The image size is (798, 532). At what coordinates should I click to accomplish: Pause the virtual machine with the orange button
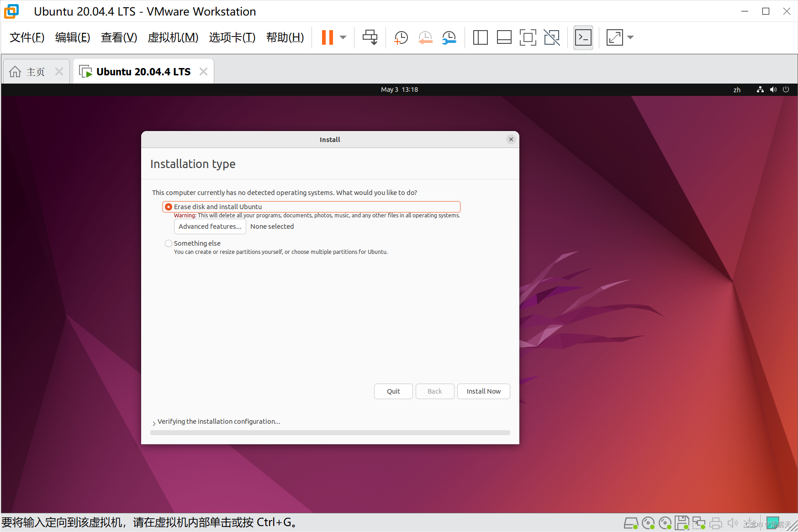[x=328, y=37]
